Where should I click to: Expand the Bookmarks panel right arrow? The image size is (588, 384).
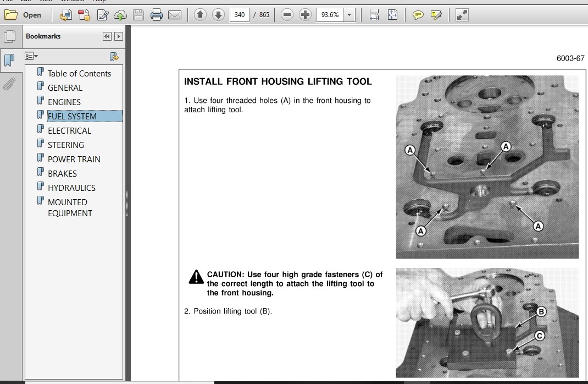click(x=119, y=36)
